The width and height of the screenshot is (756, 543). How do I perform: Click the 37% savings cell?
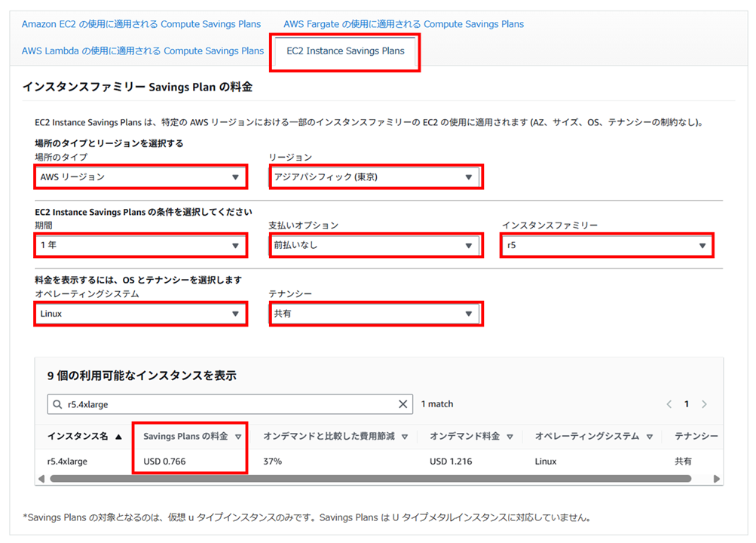[x=272, y=462]
